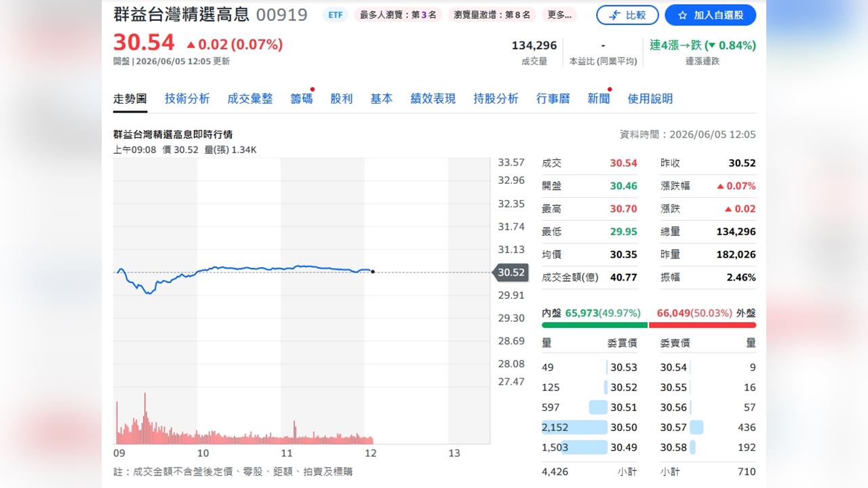Open 使用說明 tab
The width and height of the screenshot is (868, 488).
[x=650, y=99]
